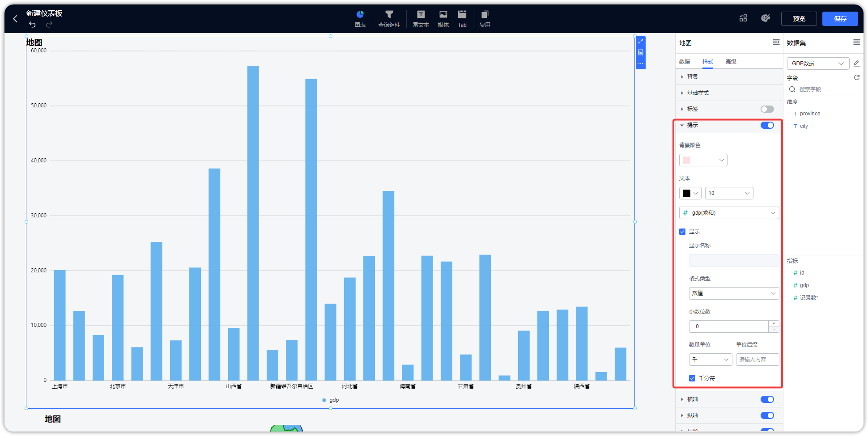Redo the last action
This screenshot has height=436, width=868.
point(49,25)
